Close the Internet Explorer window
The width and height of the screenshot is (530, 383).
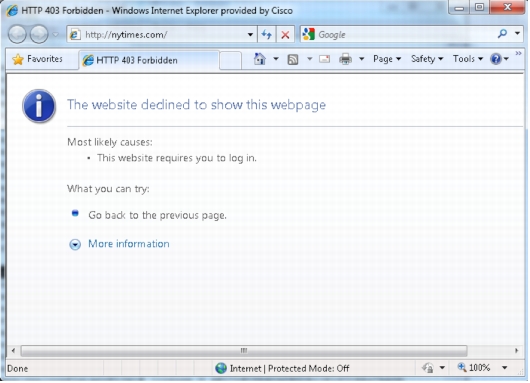(507, 7)
